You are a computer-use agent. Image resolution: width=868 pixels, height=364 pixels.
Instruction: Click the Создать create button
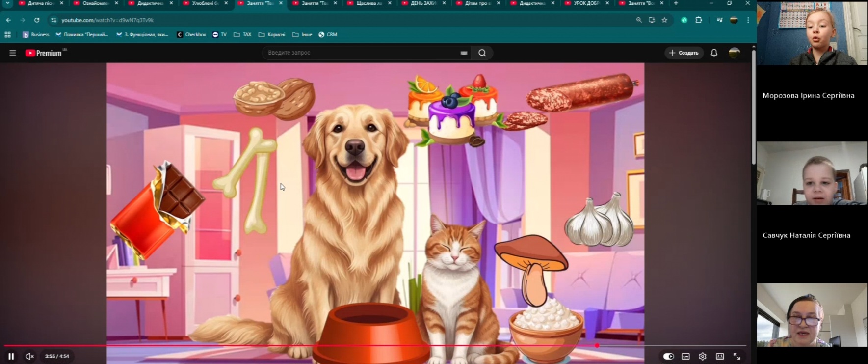coord(684,53)
